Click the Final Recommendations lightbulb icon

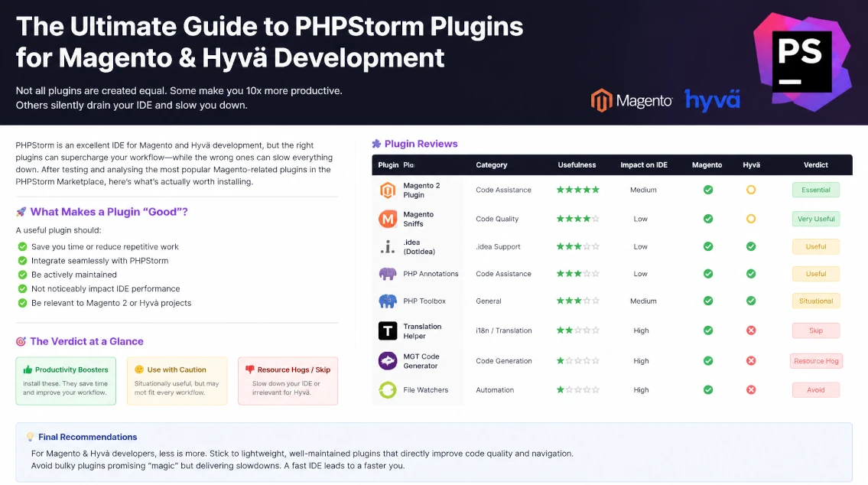30,437
